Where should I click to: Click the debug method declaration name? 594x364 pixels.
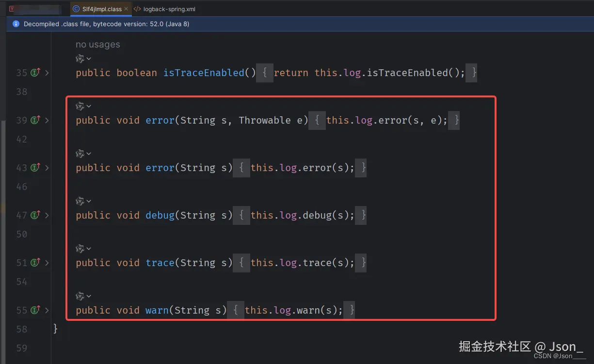(160, 215)
